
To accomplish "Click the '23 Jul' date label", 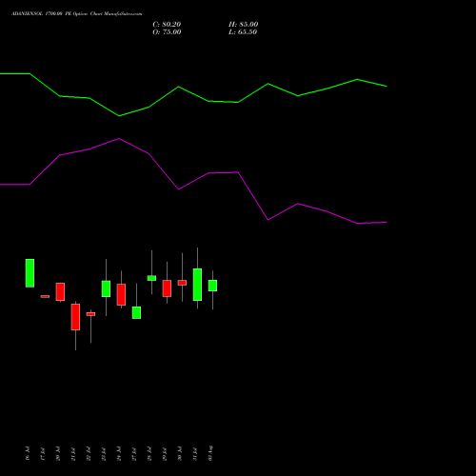I will [104, 453].
